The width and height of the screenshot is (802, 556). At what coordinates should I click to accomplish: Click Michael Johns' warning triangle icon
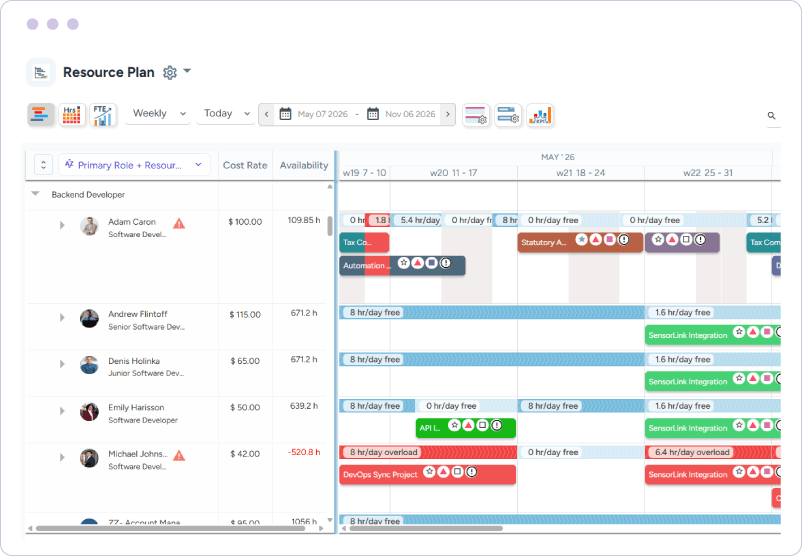point(179,455)
